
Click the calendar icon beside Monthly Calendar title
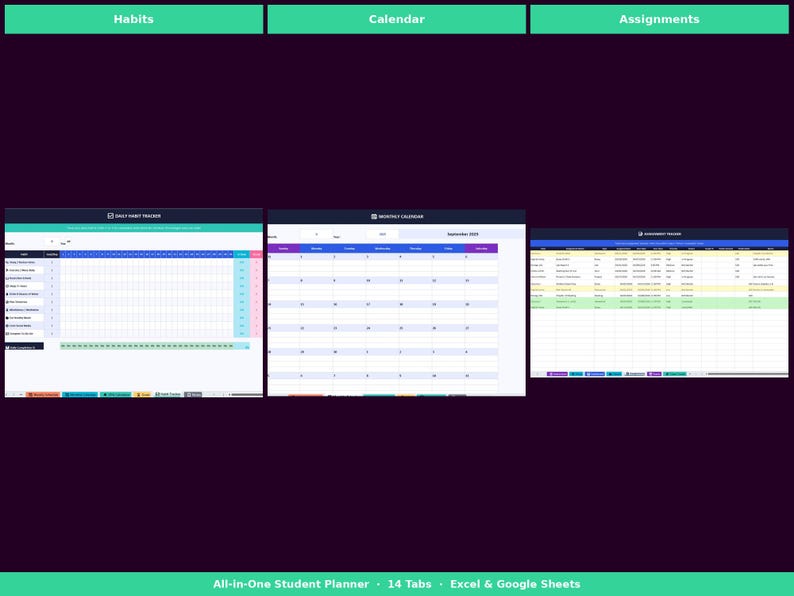click(374, 216)
